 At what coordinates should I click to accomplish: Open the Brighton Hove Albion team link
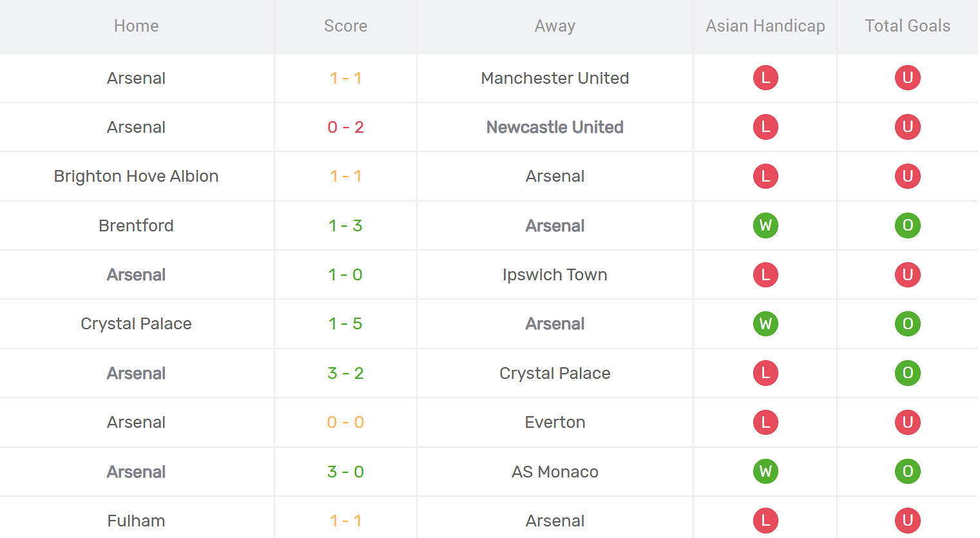[x=136, y=176]
